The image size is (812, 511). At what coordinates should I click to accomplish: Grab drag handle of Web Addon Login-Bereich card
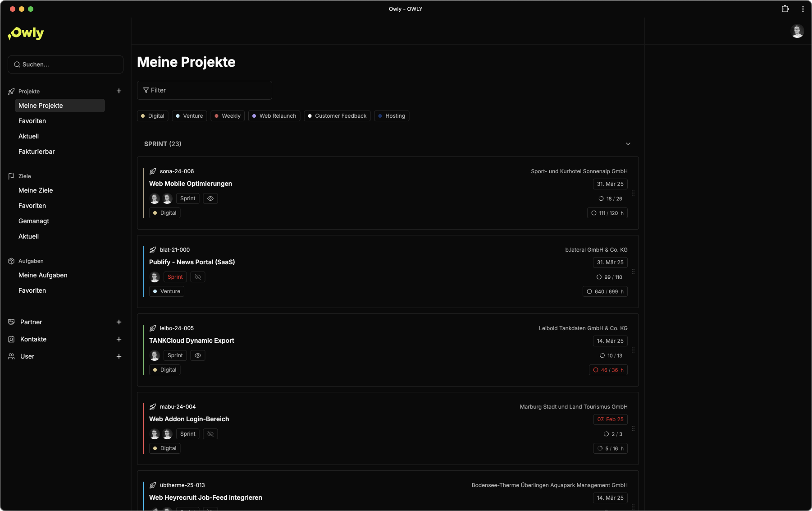click(633, 428)
